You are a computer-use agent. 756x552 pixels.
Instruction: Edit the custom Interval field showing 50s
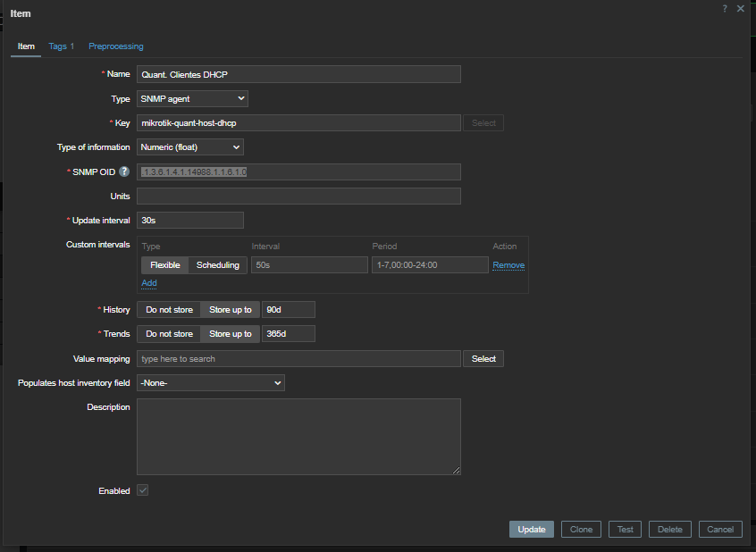click(x=309, y=265)
